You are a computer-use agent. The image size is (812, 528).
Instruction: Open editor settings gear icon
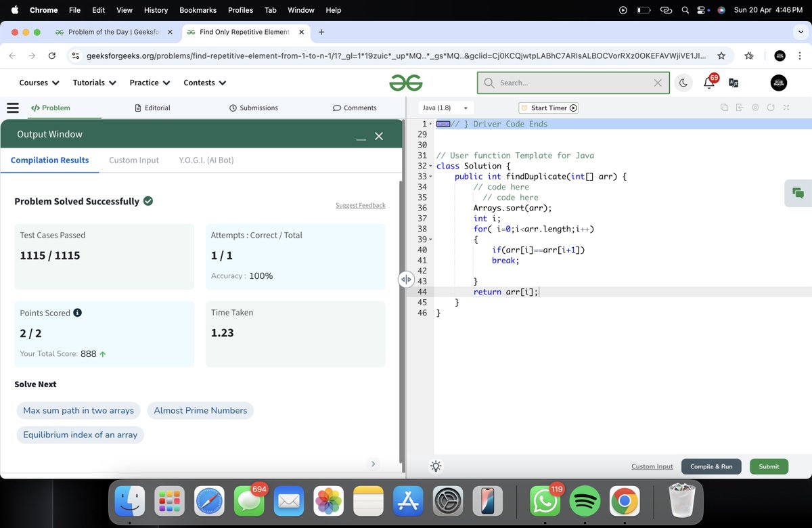(x=755, y=108)
